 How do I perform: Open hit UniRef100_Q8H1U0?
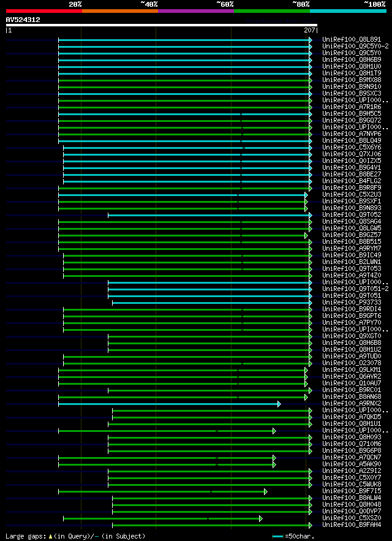coord(352,67)
